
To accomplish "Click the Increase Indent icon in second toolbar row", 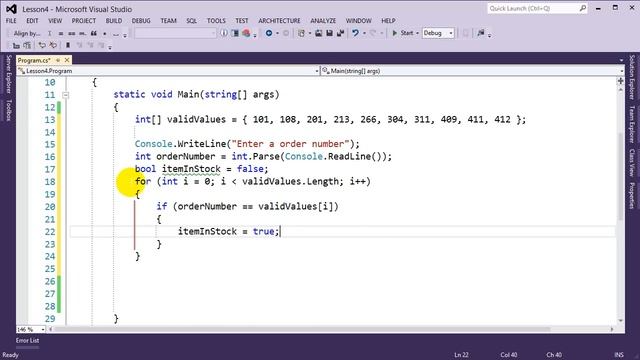I will click(x=27, y=45).
